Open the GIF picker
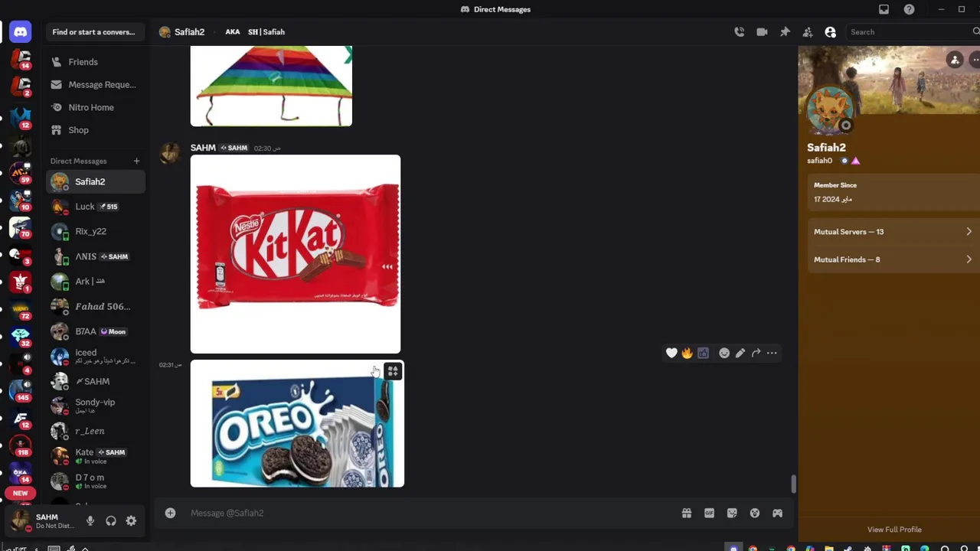The image size is (980, 551). 709,513
